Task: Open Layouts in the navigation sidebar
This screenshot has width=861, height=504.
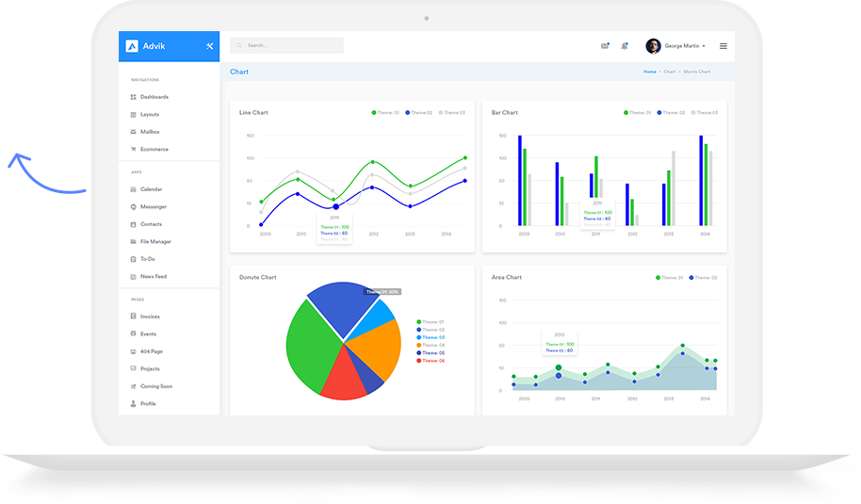Action: point(149,114)
